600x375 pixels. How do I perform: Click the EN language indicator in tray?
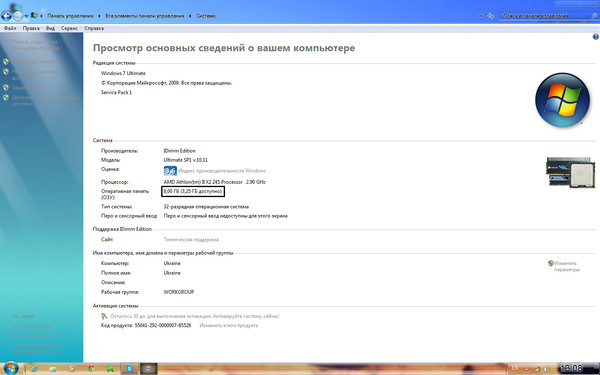point(515,368)
